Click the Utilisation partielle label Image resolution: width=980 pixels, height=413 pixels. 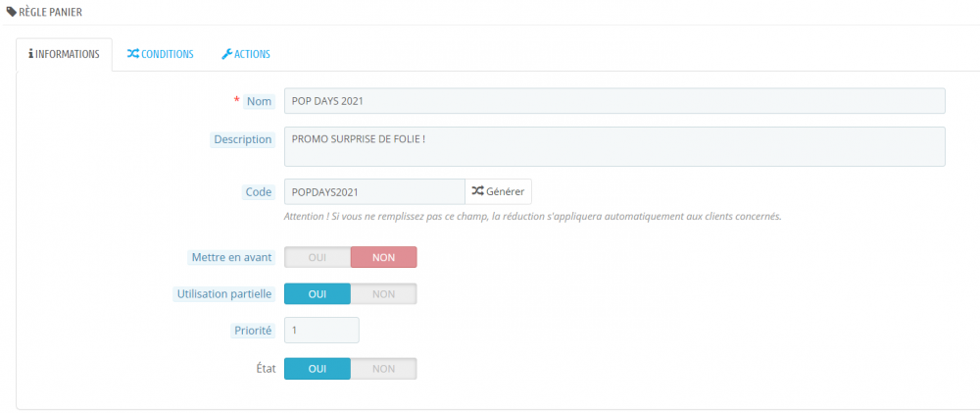pyautogui.click(x=224, y=294)
